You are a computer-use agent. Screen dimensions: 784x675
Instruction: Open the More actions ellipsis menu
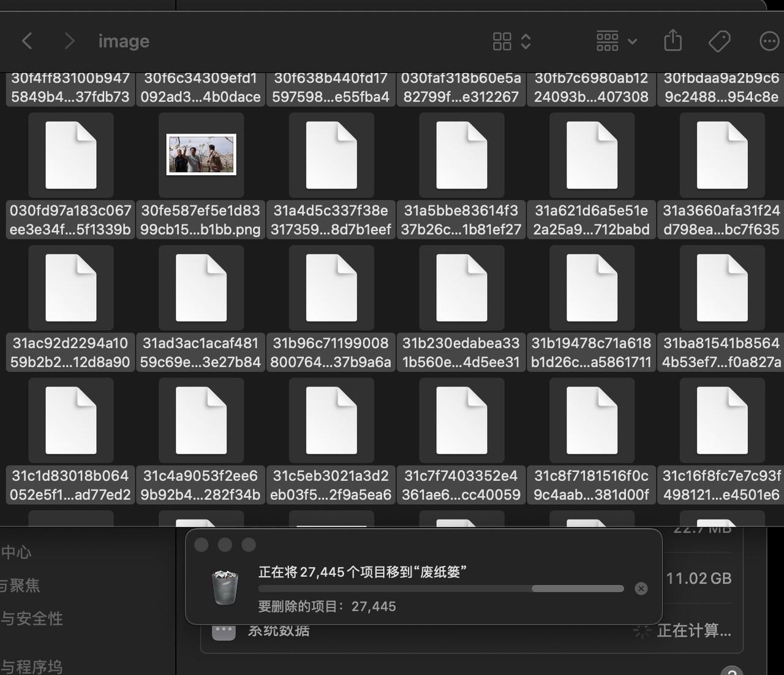[769, 41]
